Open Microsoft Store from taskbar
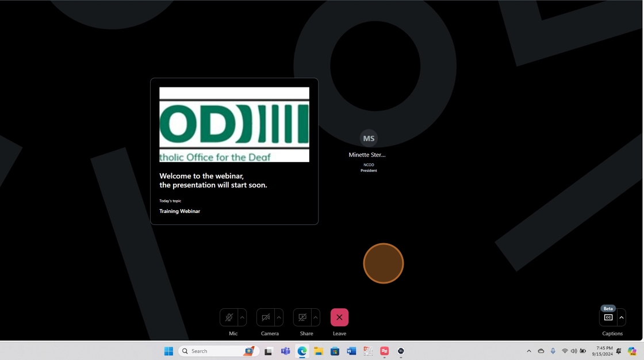 point(335,351)
